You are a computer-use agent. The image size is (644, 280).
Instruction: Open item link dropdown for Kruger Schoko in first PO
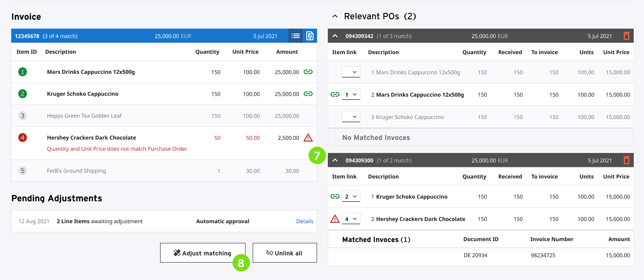click(351, 117)
